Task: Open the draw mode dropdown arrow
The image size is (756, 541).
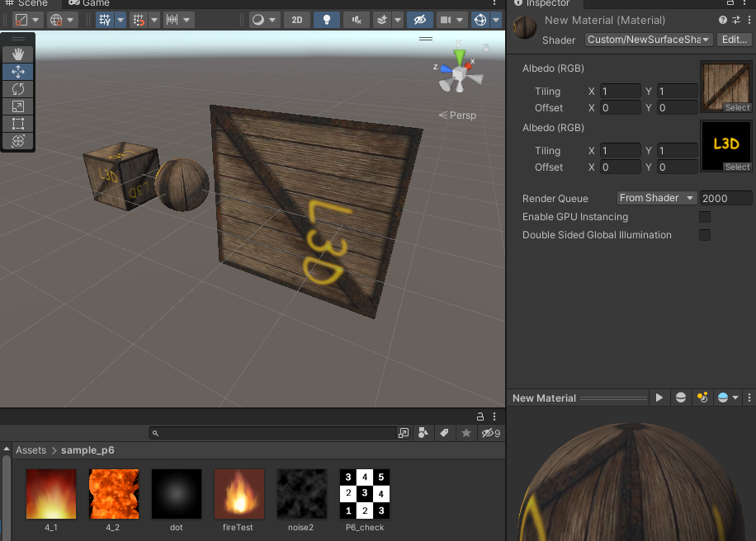Action: coord(35,20)
